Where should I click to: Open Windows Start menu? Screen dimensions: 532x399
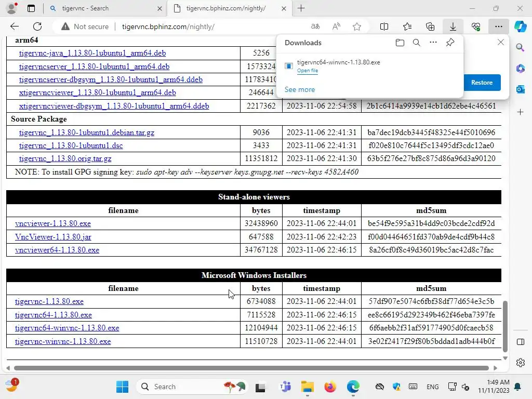pos(122,387)
